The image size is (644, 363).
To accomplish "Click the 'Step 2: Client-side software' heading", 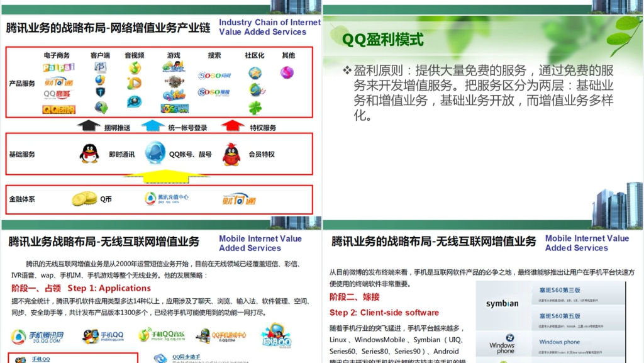I will coord(384,313).
